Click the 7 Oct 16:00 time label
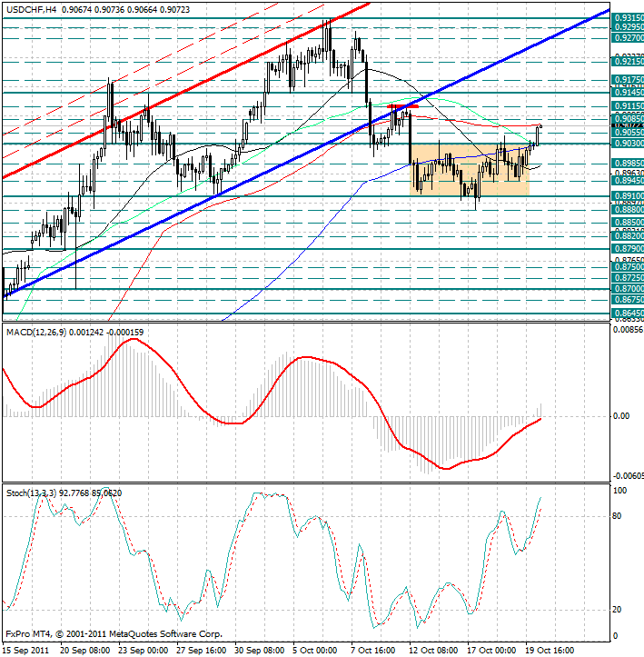This screenshot has width=644, height=657. 373,651
